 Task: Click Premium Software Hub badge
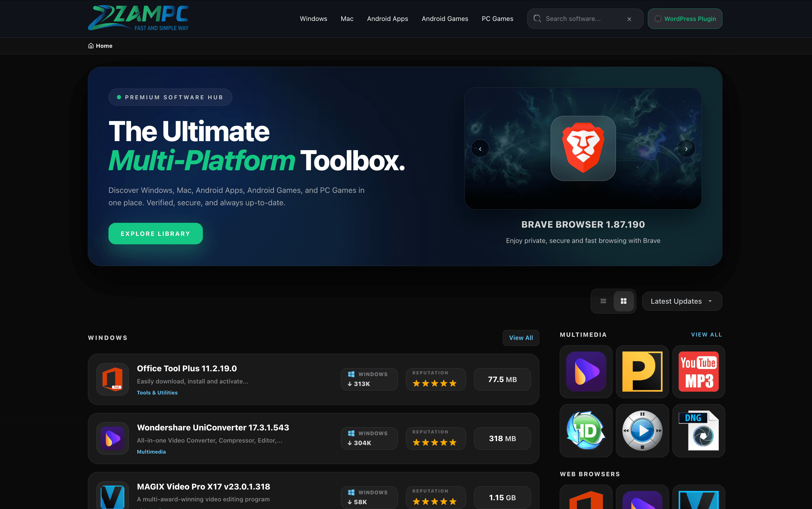(x=170, y=97)
